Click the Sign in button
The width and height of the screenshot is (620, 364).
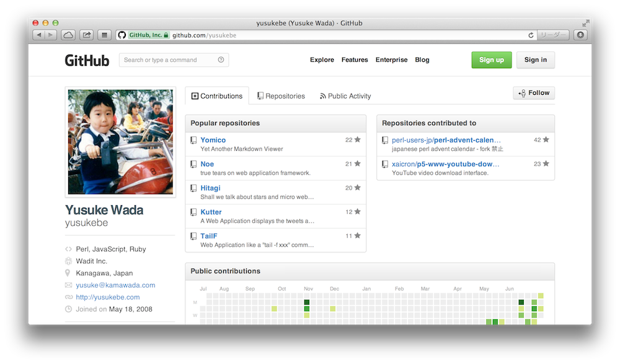[x=536, y=60]
